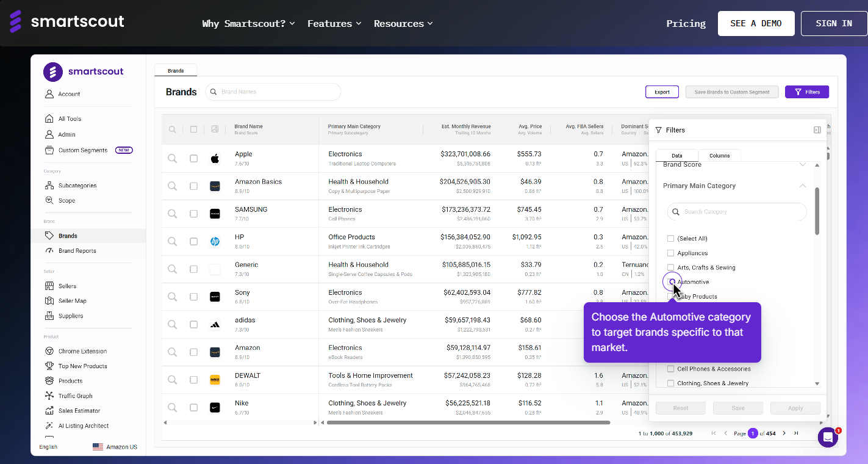Switch to the Columns tab in Filters
This screenshot has width=868, height=464.
coord(720,156)
